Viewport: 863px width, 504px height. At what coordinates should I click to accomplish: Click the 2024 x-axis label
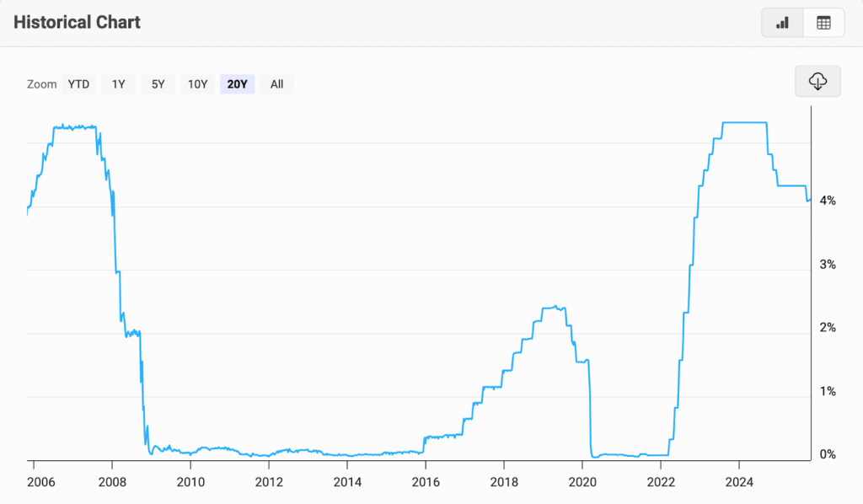tap(739, 484)
